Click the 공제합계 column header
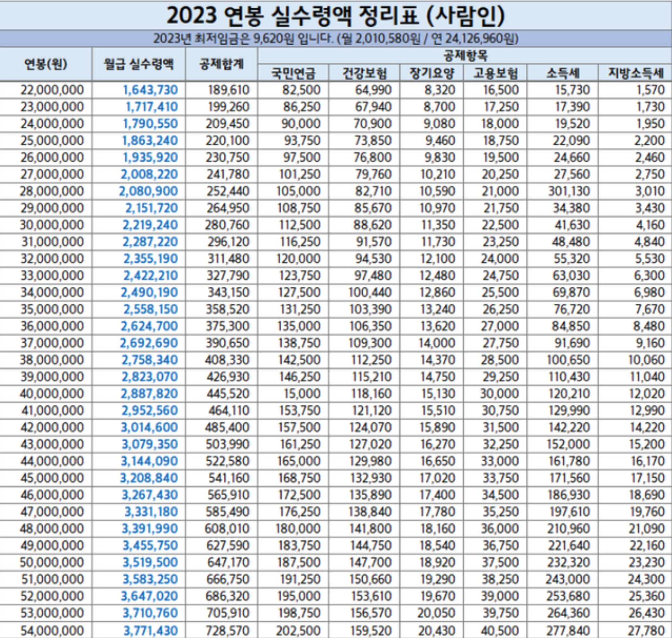 point(221,64)
